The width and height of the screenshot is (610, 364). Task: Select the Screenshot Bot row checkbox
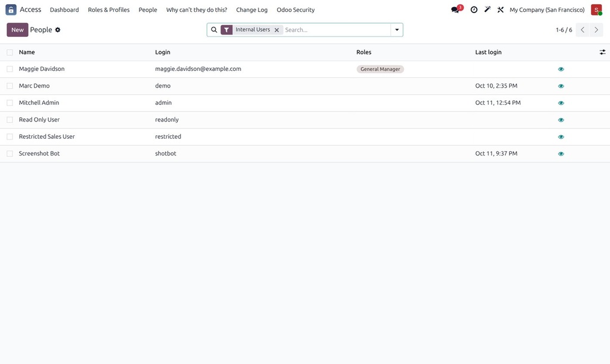coord(10,154)
